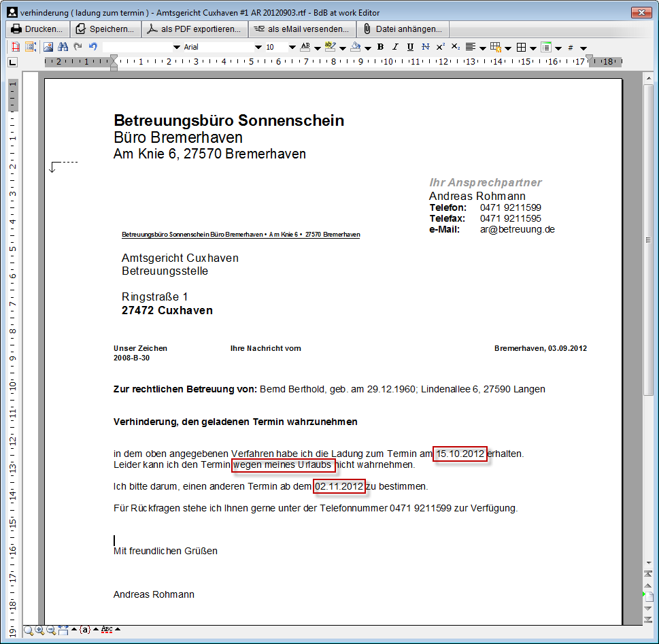Click the Speichern... save button
The image size is (659, 644).
coord(106,29)
